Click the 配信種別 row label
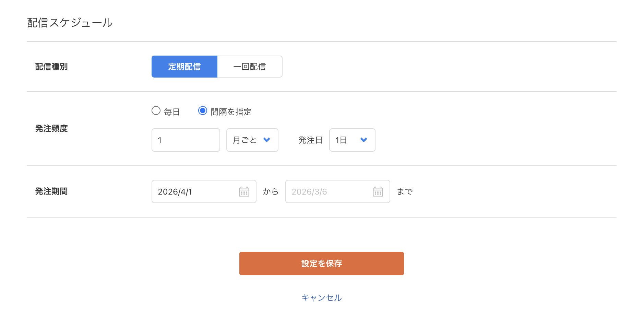The image size is (644, 315). [52, 66]
